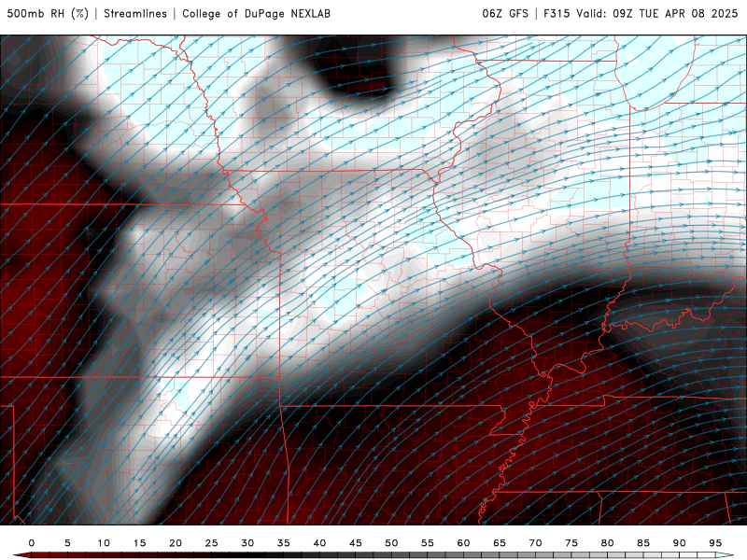The image size is (747, 560).
Task: Pick the "35" humidity scale label
Action: pos(284,543)
